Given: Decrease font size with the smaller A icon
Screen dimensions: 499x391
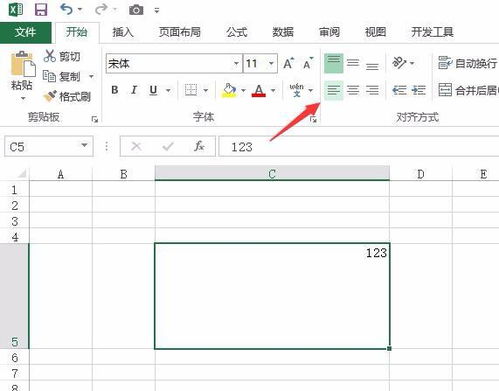Looking at the screenshot, I should point(308,63).
